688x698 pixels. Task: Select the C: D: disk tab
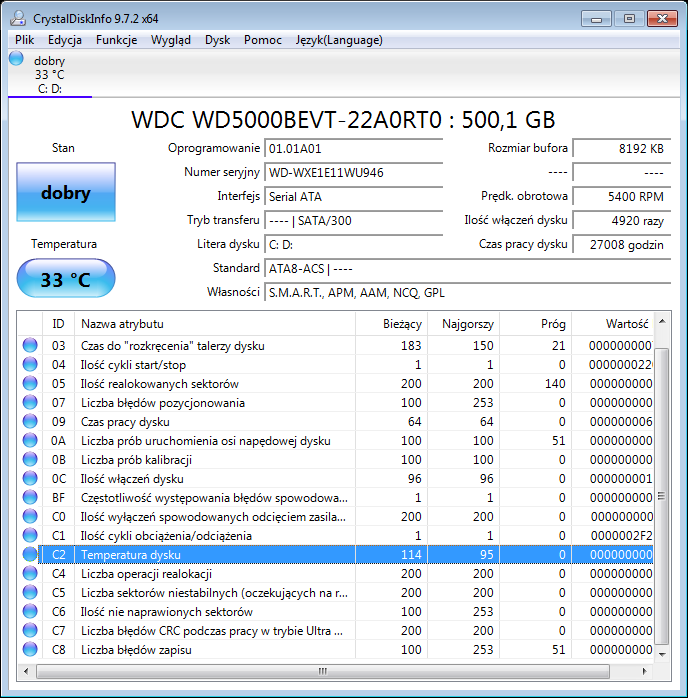(50, 88)
